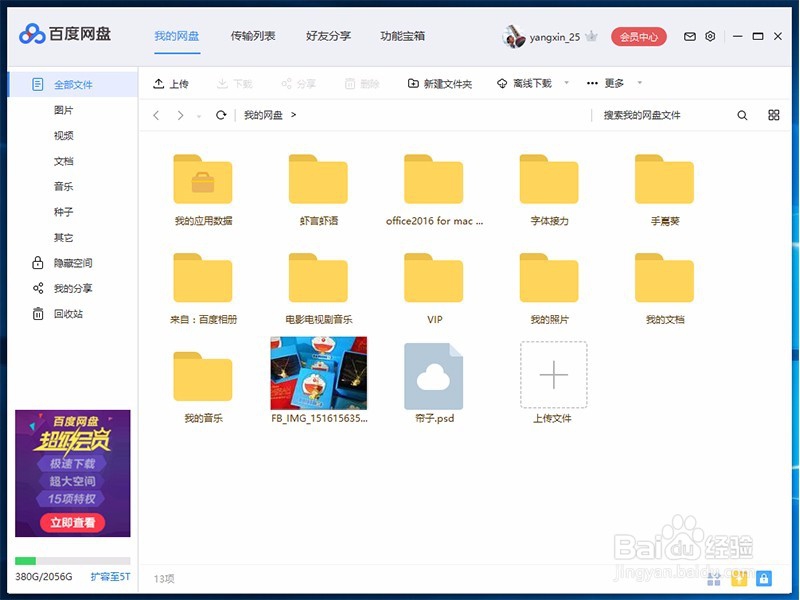This screenshot has height=600, width=800.
Task: Expand the dropdown arrow next to 离线下载
Action: pos(566,83)
